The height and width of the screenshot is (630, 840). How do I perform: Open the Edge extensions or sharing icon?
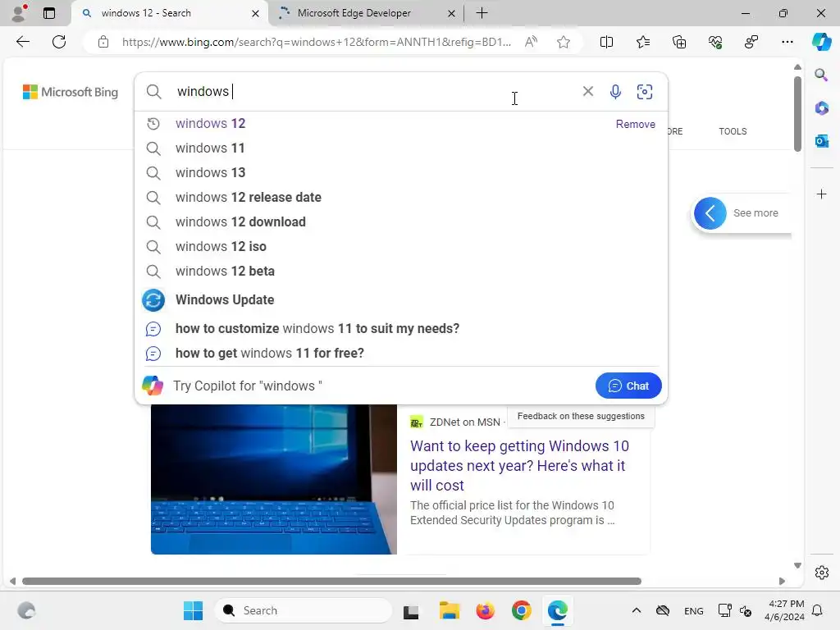(751, 42)
